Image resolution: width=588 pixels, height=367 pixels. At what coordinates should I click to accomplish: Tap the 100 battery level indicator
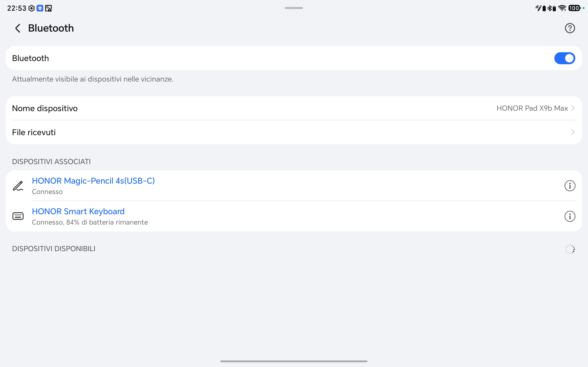point(574,8)
